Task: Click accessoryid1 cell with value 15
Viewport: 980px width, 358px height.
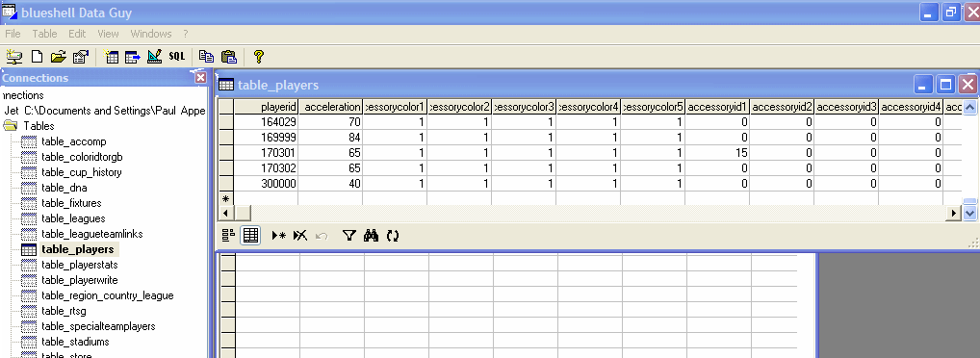Action: pos(717,153)
